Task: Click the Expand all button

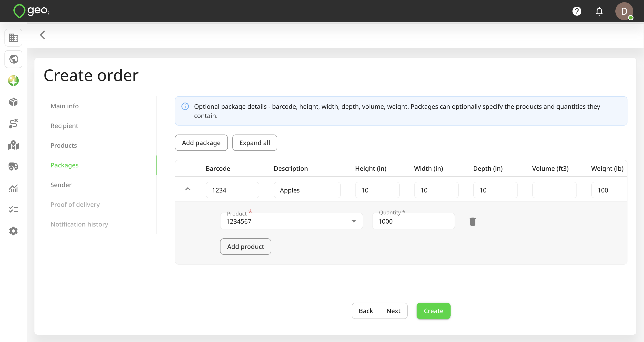Action: coord(255,143)
